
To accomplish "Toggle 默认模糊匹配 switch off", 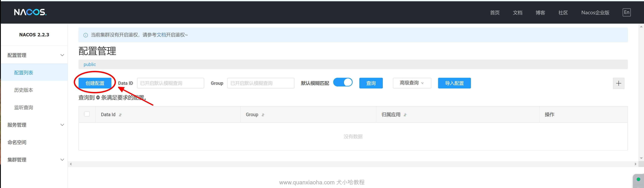I will pyautogui.click(x=343, y=82).
